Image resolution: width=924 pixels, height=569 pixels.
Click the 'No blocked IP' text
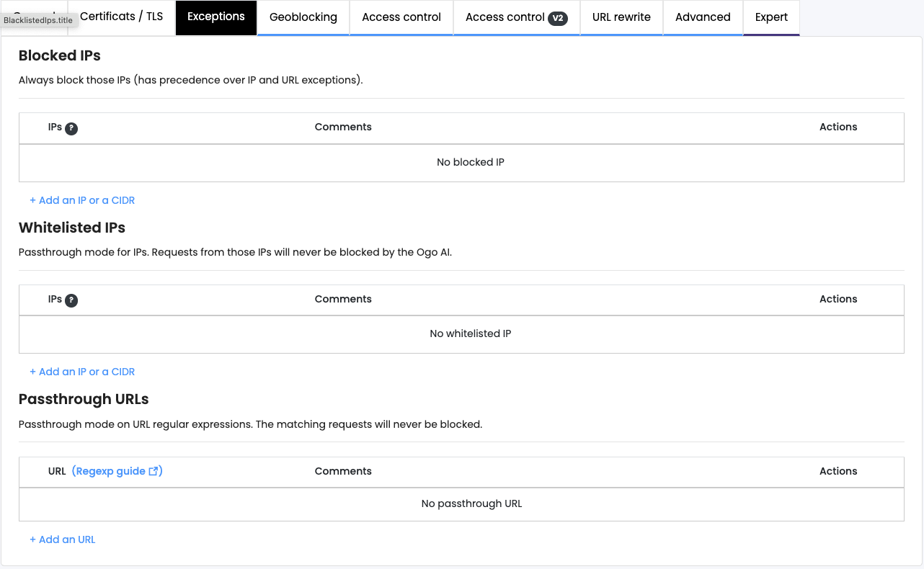(471, 162)
